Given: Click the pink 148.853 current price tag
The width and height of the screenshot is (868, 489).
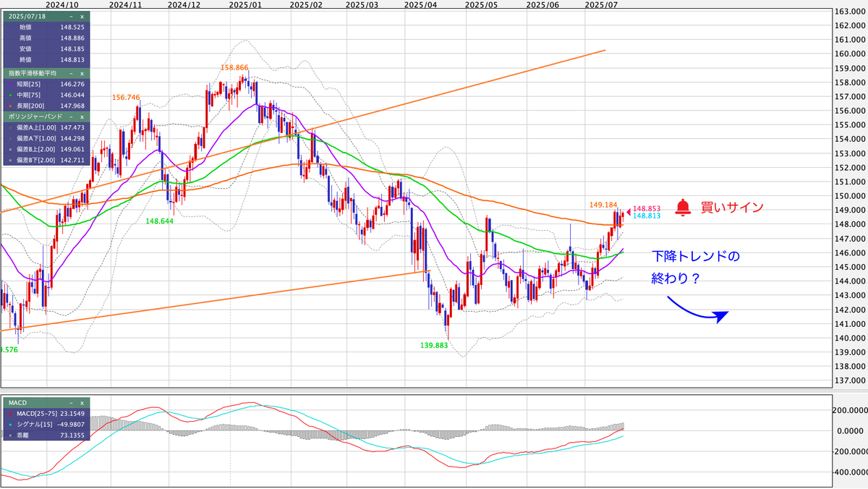Looking at the screenshot, I should coord(645,208).
